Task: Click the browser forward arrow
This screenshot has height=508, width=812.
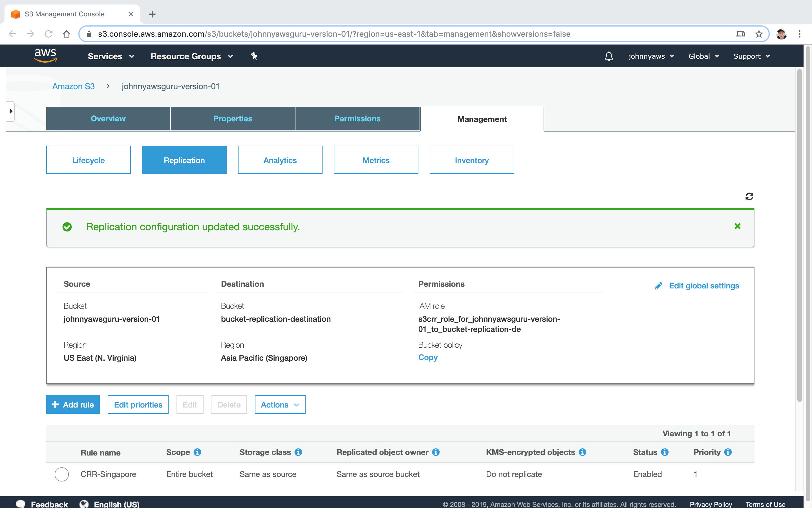Action: (30, 34)
